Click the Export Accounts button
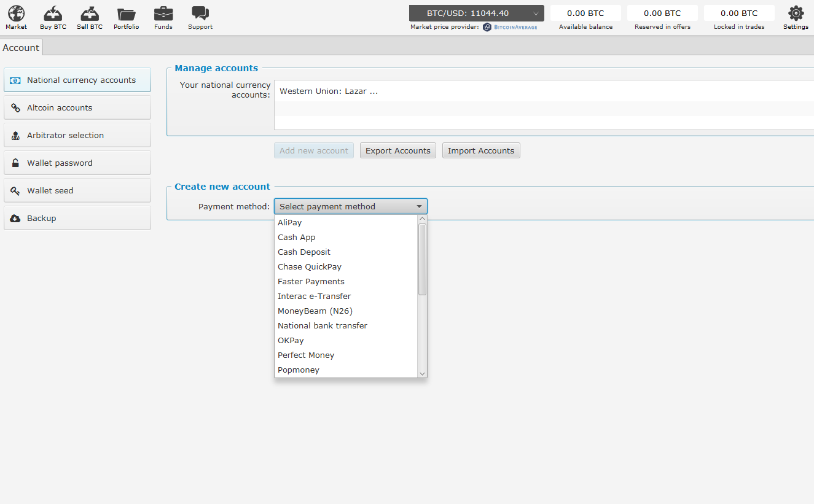 tap(398, 150)
